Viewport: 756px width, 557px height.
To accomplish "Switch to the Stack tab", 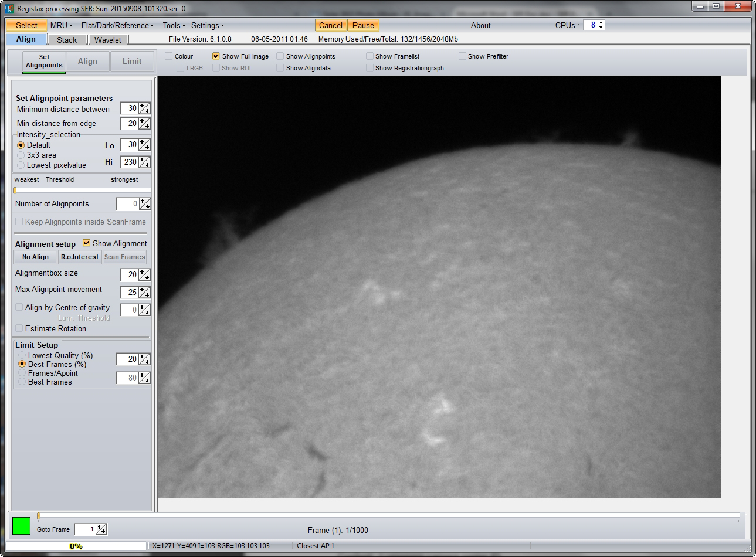I will pos(67,40).
